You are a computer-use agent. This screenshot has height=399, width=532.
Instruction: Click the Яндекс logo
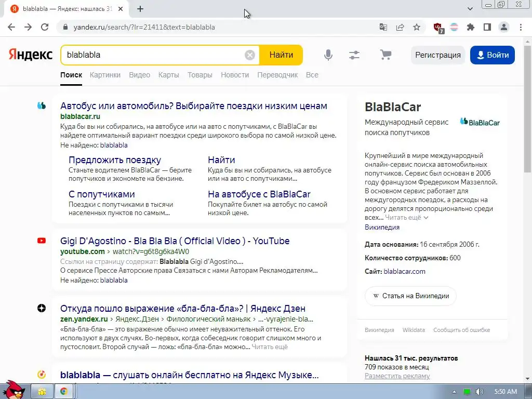click(31, 55)
